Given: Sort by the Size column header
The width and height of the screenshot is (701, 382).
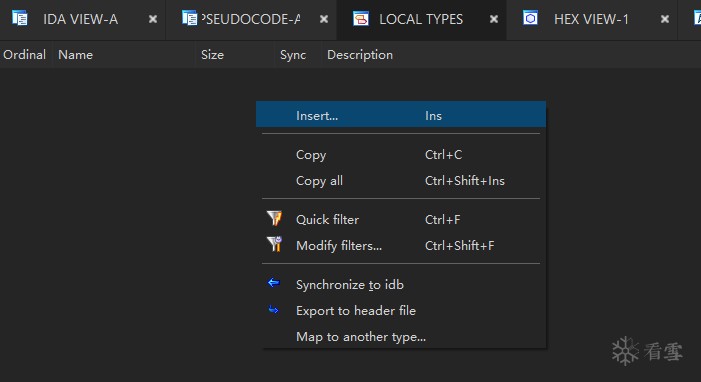Looking at the screenshot, I should pos(212,55).
